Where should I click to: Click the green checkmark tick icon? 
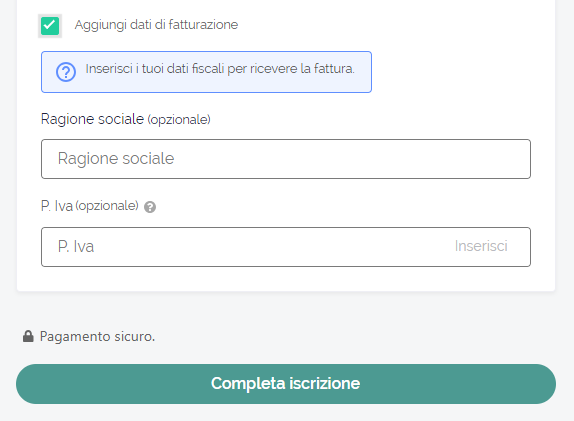tap(50, 26)
